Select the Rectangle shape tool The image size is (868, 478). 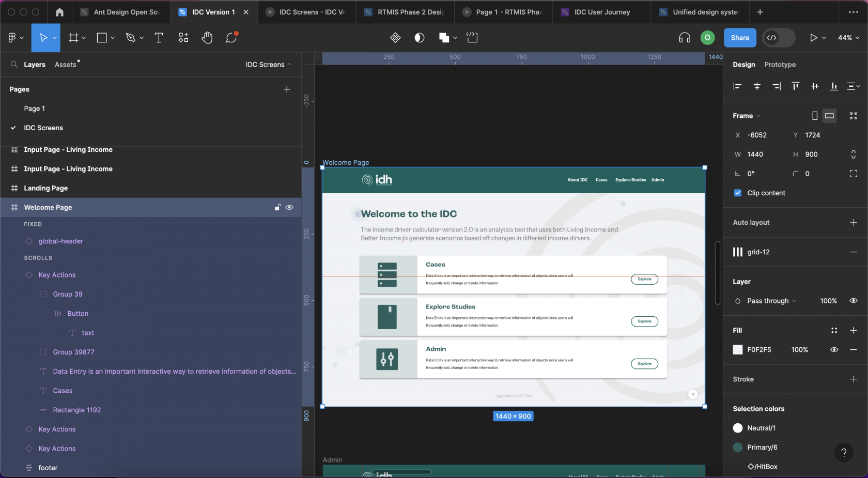click(x=102, y=38)
